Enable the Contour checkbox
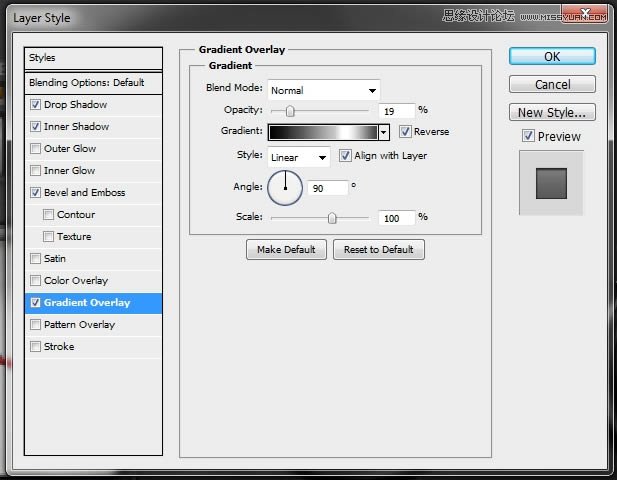Image resolution: width=617 pixels, height=480 pixels. pos(48,215)
